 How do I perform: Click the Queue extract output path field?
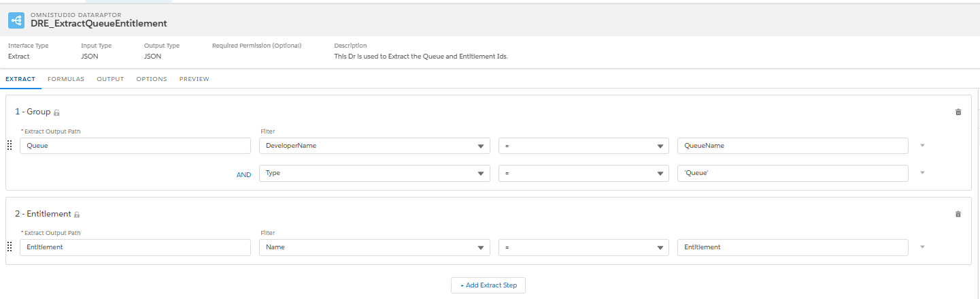[x=135, y=146]
